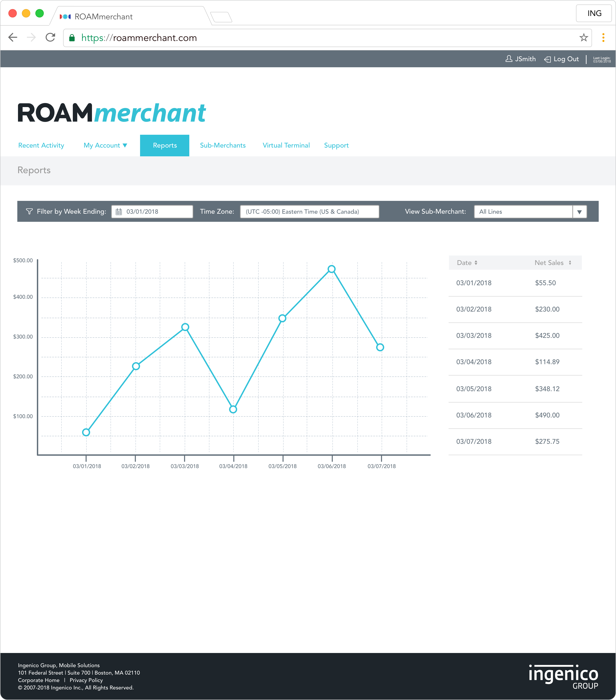Click the calendar icon in the date filter
The height and width of the screenshot is (700, 616).
pos(119,212)
